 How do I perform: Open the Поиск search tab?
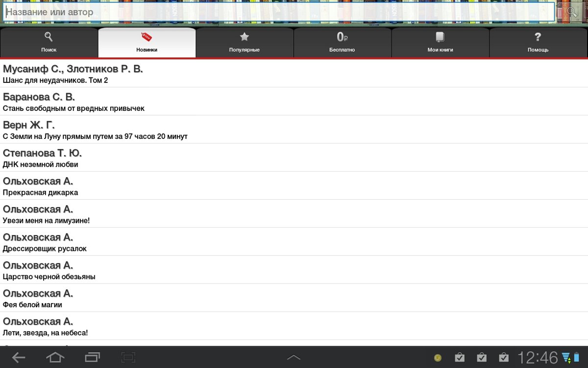pyautogui.click(x=49, y=43)
